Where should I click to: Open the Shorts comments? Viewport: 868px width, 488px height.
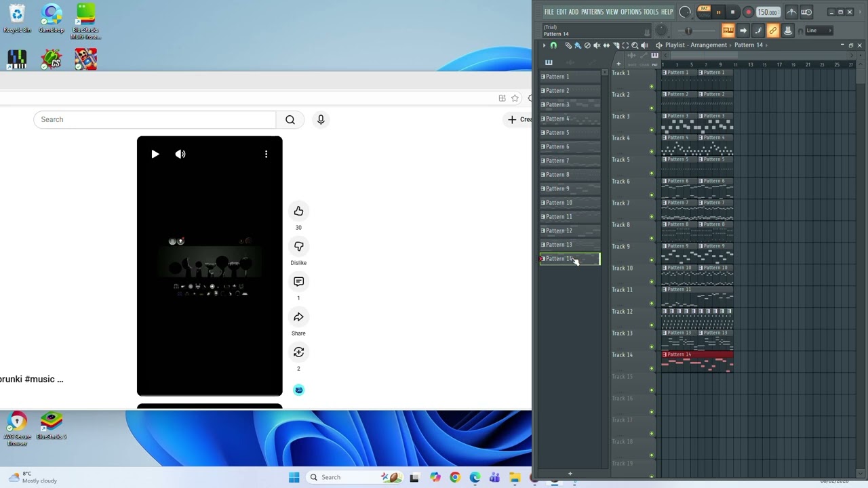coord(298,281)
